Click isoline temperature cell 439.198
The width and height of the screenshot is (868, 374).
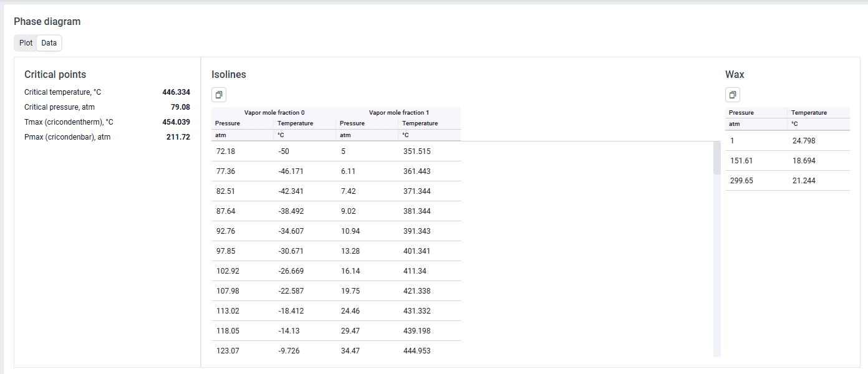click(x=430, y=331)
